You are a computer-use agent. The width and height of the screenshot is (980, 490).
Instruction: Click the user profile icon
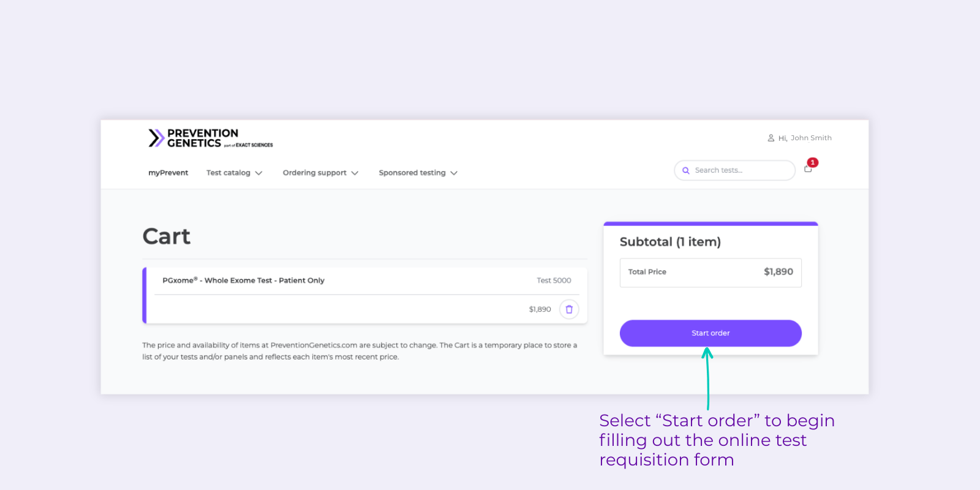click(771, 138)
